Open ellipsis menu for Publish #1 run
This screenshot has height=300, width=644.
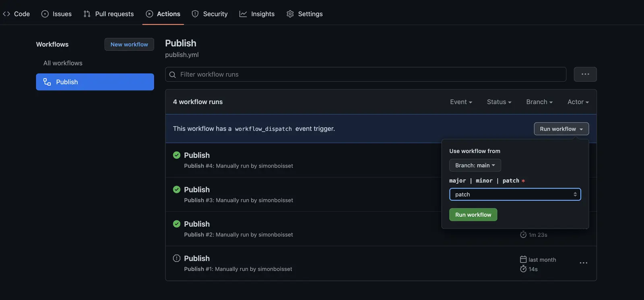tap(584, 263)
